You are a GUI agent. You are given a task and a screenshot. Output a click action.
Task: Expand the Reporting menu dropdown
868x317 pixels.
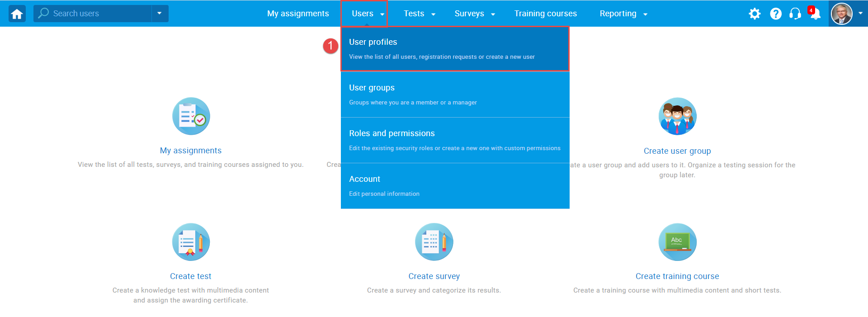pos(623,14)
